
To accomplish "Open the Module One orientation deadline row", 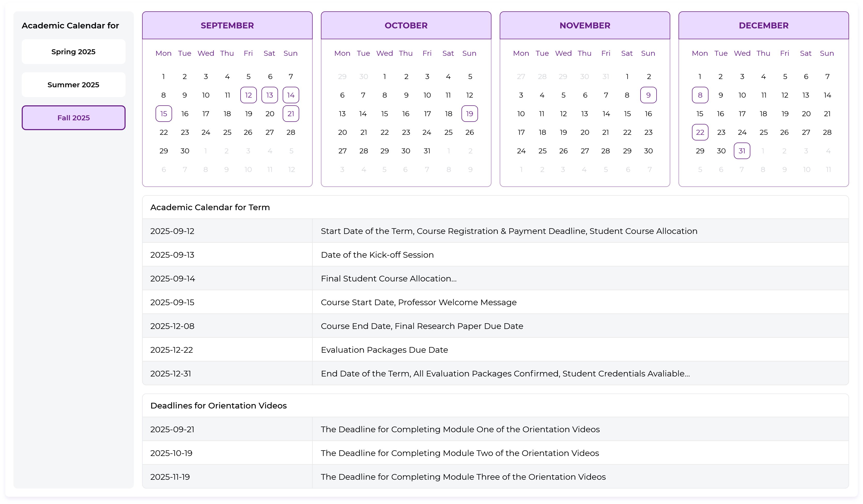I will [495, 429].
